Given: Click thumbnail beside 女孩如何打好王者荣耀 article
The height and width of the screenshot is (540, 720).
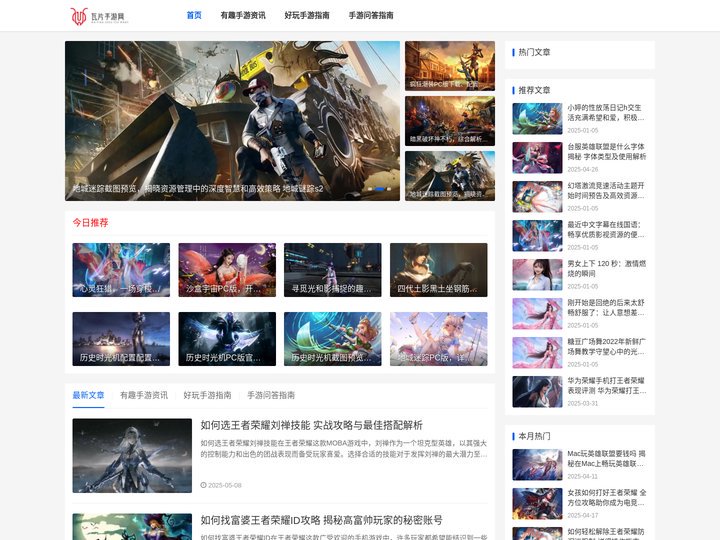Looking at the screenshot, I should tap(537, 504).
